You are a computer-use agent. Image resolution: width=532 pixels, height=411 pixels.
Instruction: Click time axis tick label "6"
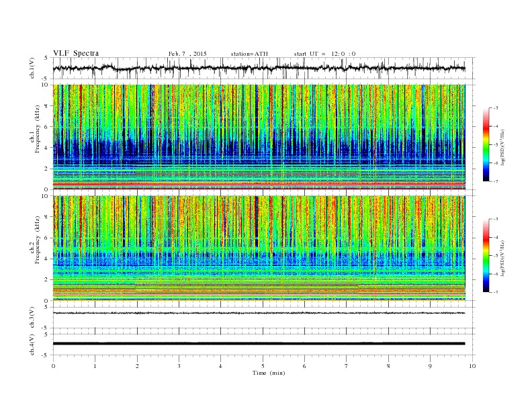[x=305, y=366]
